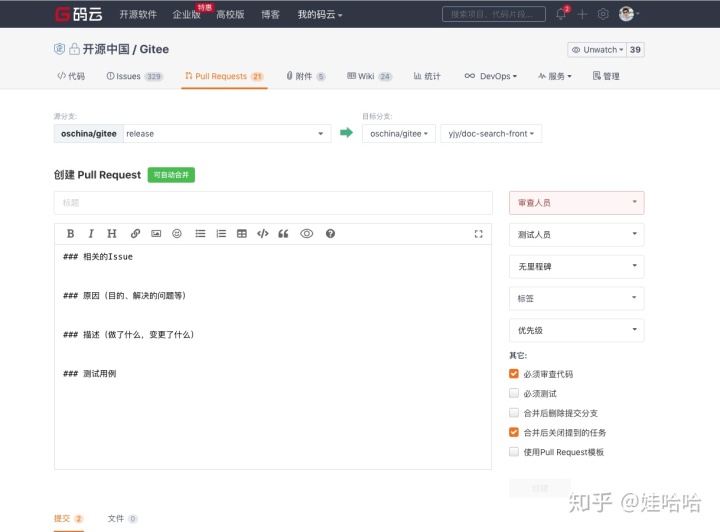Check the 必须测试 checkbox
720x532 pixels.
point(514,393)
